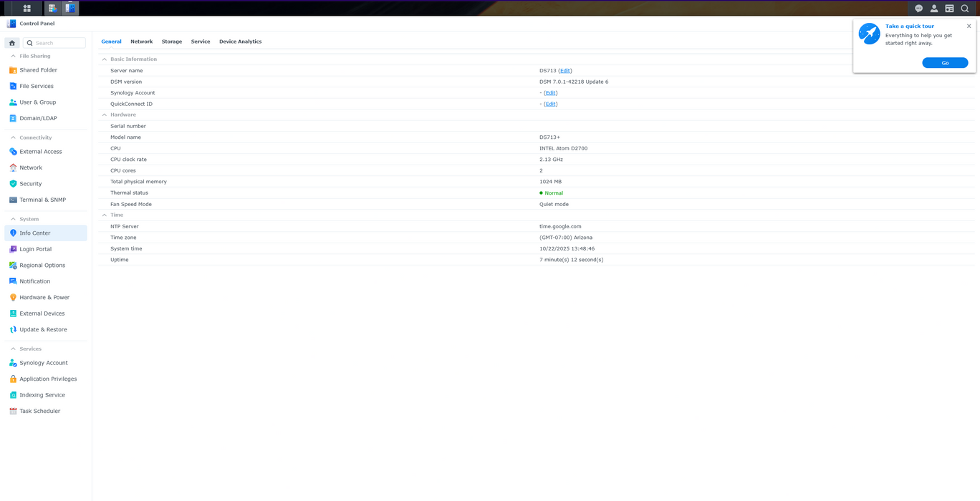Open the Update & Restore icon

tap(12, 329)
